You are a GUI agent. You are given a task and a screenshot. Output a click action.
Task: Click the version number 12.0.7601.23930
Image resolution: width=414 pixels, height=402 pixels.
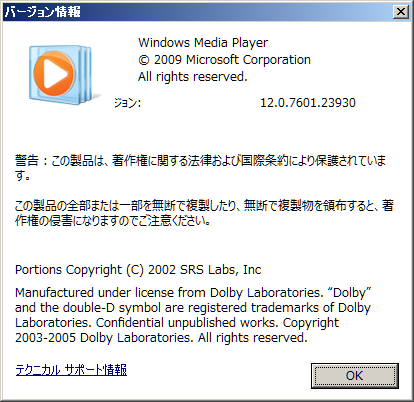(308, 103)
